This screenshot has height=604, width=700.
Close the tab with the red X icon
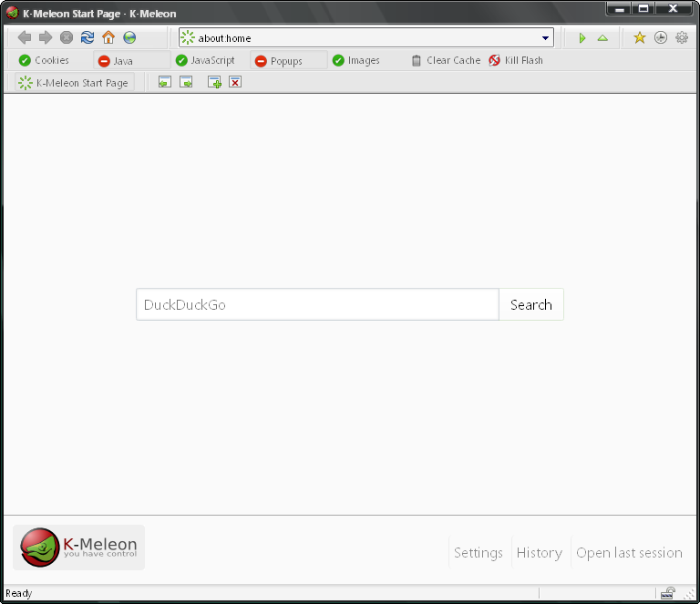235,82
